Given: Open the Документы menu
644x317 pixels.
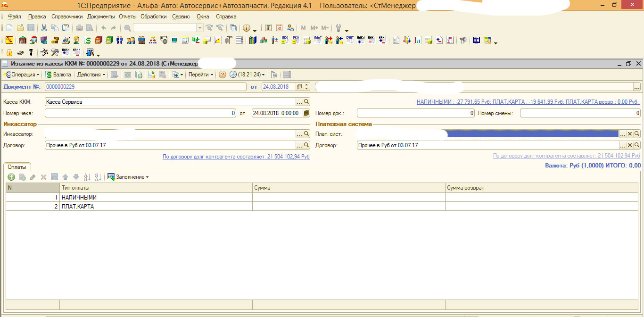Looking at the screenshot, I should pyautogui.click(x=101, y=17).
